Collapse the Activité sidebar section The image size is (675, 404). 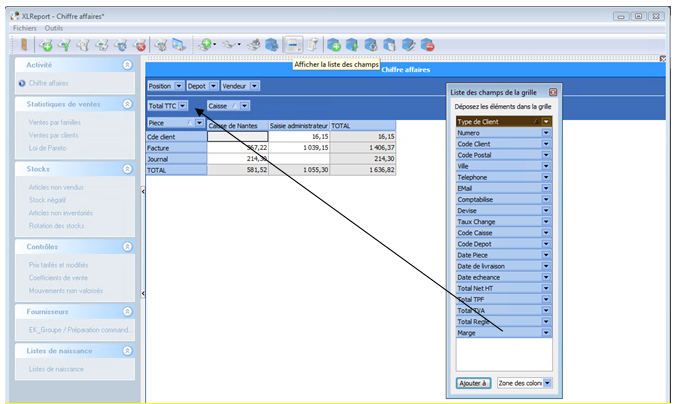click(127, 64)
